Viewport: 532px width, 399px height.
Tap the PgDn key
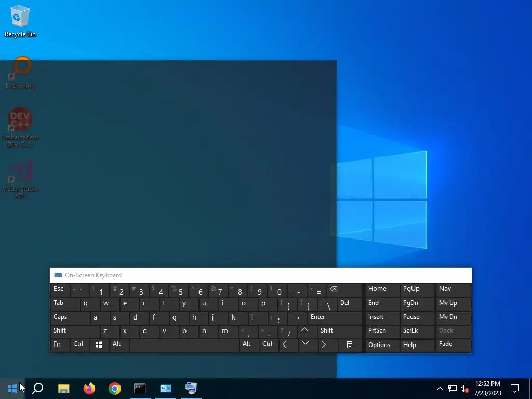[417, 304]
